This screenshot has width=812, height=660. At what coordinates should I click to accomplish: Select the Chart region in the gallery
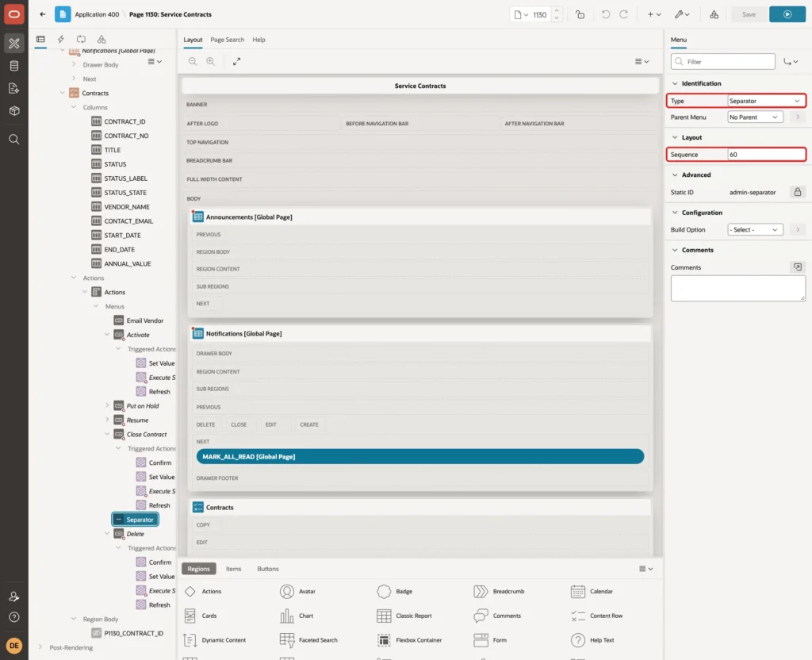(x=297, y=616)
